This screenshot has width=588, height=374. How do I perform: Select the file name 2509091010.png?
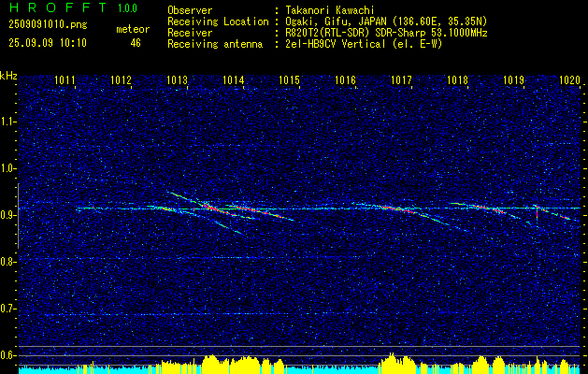tap(48, 24)
